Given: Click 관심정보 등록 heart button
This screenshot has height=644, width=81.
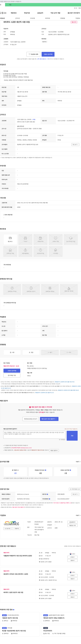Looking at the screenshot, I should click(x=33, y=54).
